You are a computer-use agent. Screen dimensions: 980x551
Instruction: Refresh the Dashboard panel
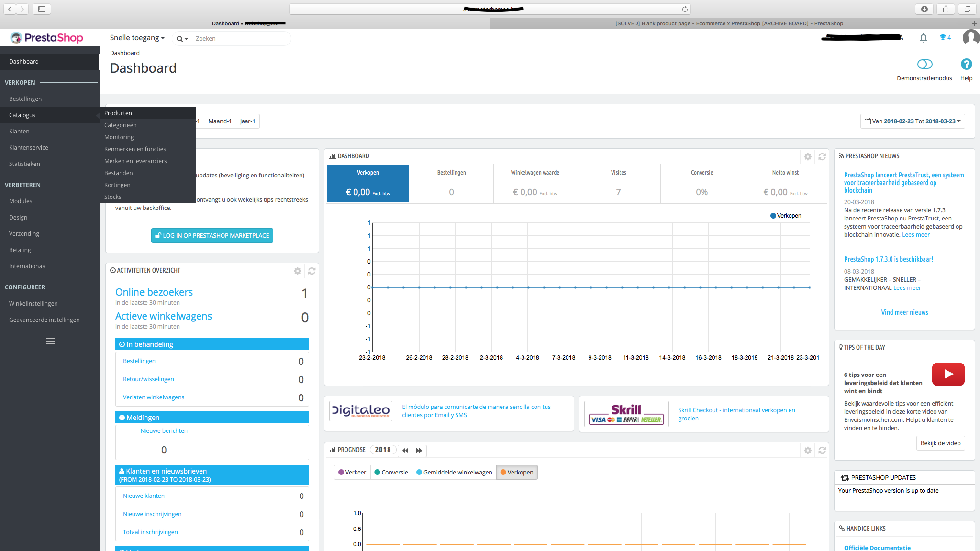(x=822, y=156)
